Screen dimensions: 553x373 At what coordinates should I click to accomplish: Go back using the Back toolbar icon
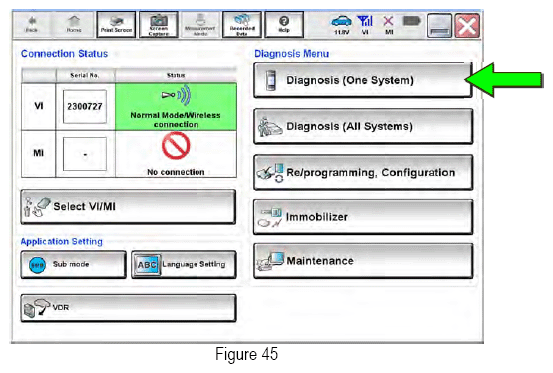point(32,24)
